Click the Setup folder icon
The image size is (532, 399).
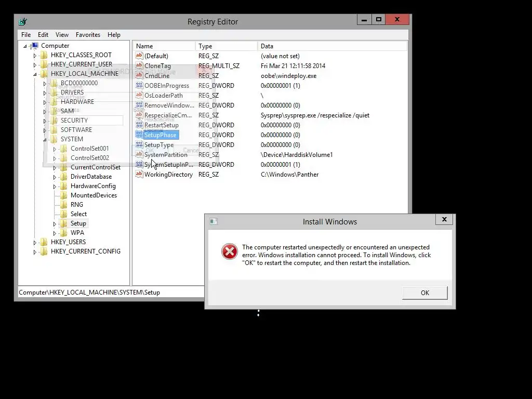[64, 223]
